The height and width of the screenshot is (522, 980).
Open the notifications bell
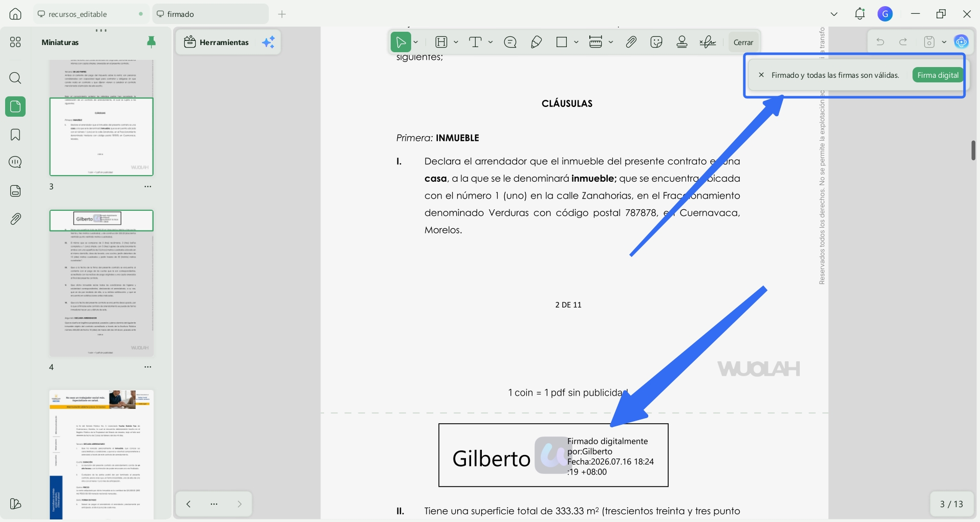[860, 14]
